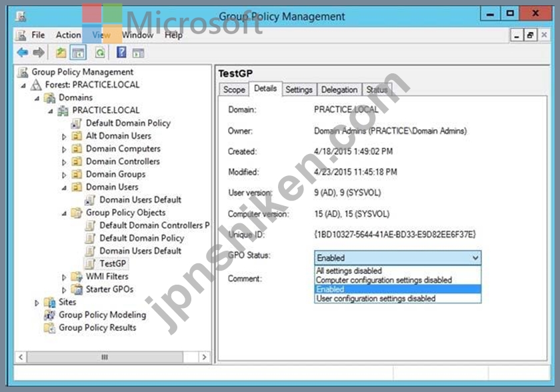Open the GPO Status dropdown arrow
Screen dimensions: 560x392
(475, 258)
